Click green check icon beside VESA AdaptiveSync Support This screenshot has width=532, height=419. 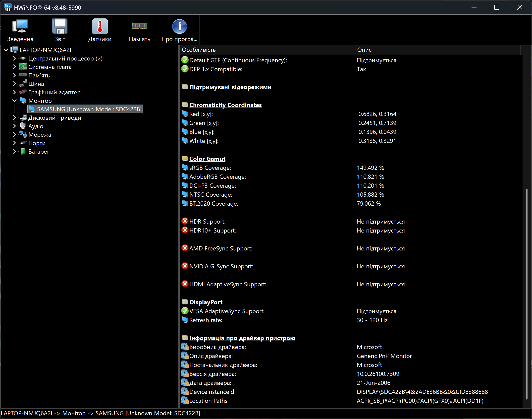(185, 311)
